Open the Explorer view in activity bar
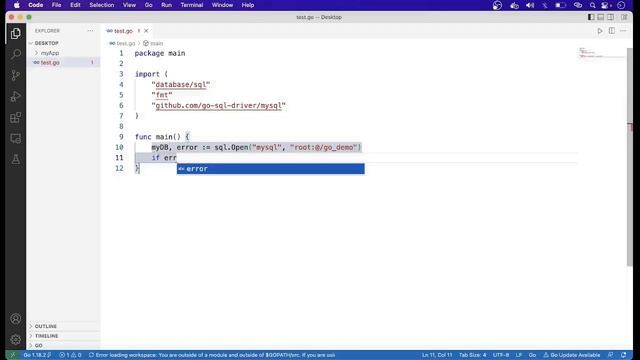The image size is (640, 360). pos(16,33)
